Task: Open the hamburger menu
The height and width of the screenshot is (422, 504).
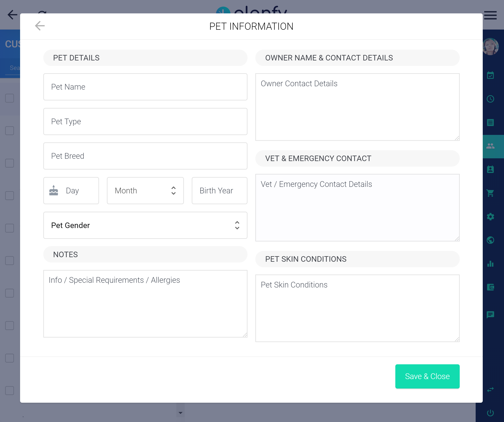Action: point(490,15)
